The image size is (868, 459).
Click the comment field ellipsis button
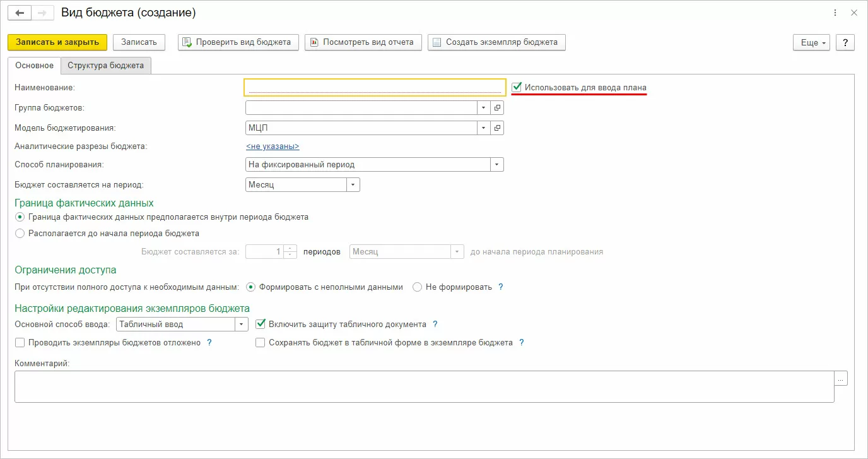[841, 378]
